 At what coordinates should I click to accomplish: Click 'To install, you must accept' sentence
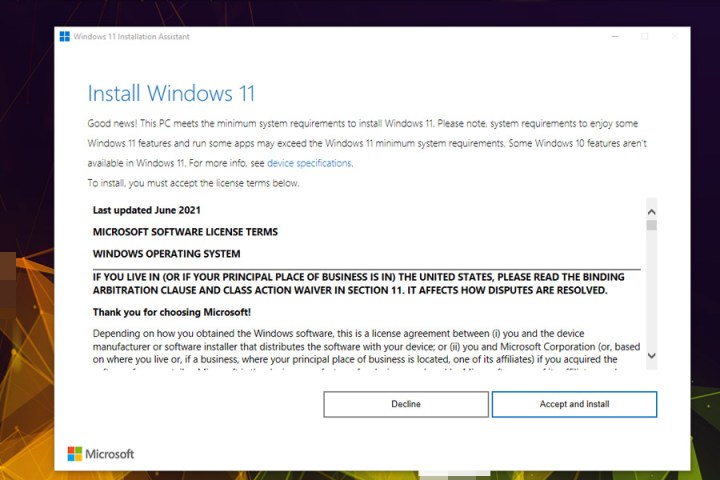(193, 183)
